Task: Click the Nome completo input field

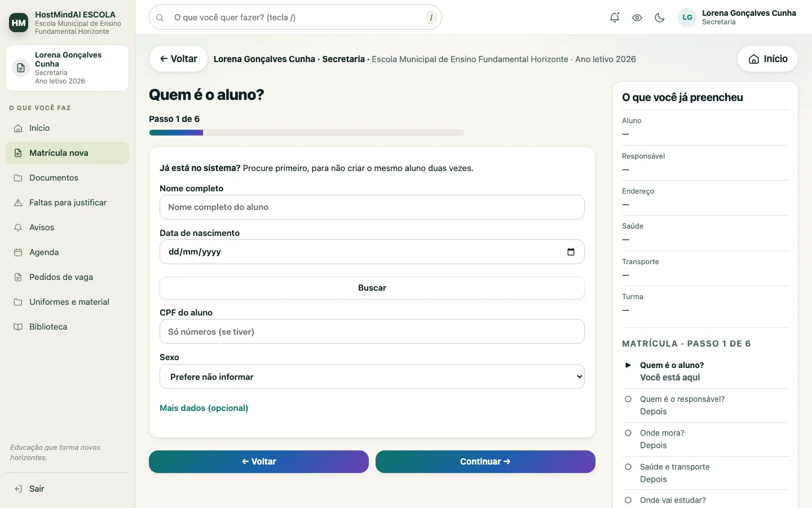Action: tap(372, 207)
